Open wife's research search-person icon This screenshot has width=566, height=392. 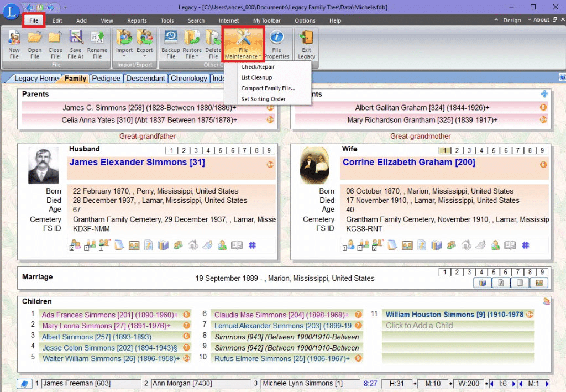point(496,245)
